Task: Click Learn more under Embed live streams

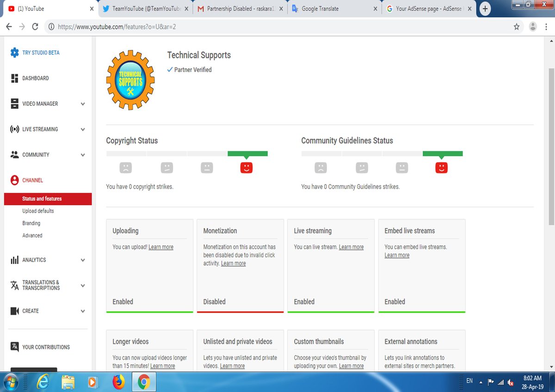Action: 397,255
